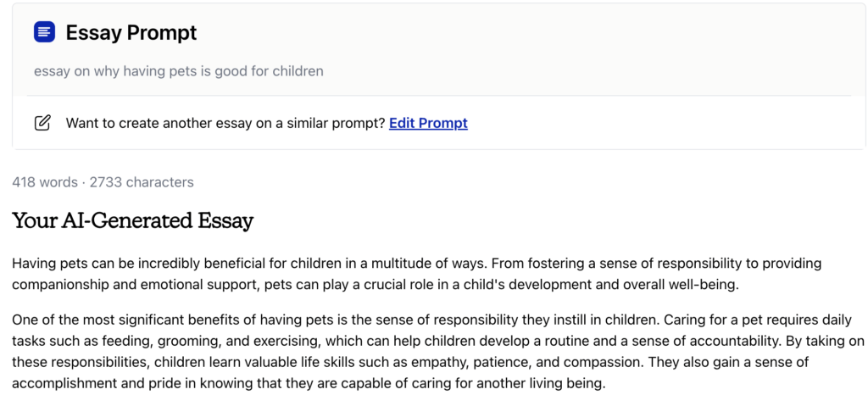Screen dimensions: 868x395
Task: Click the second paragraph starting 'One of the most'
Action: point(437,351)
